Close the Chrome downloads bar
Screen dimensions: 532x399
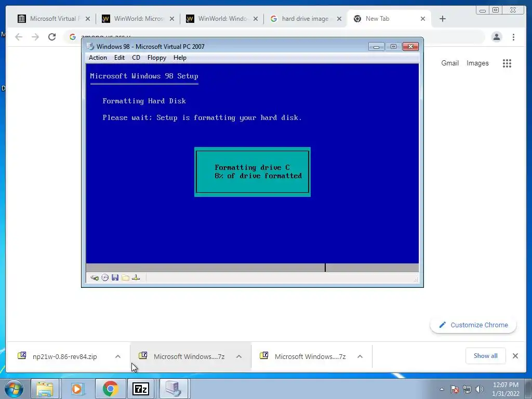coord(515,355)
